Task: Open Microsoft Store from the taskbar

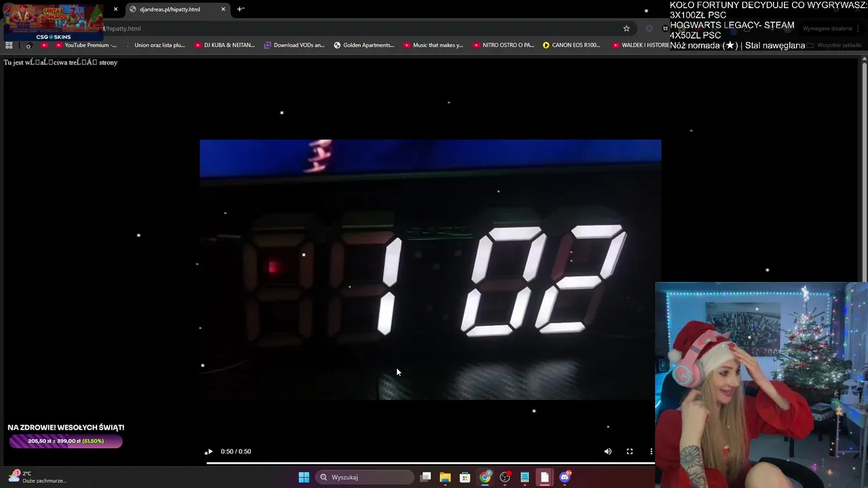Action: [465, 477]
